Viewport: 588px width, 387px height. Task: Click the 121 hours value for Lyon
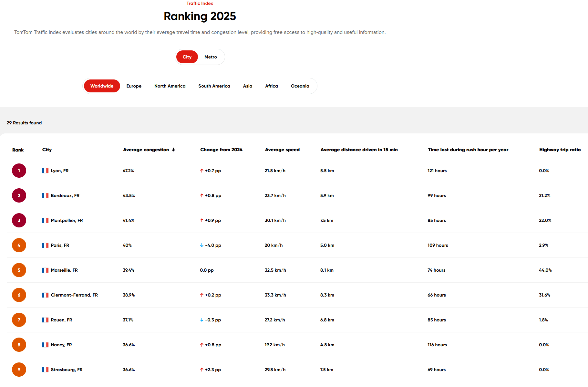(437, 171)
